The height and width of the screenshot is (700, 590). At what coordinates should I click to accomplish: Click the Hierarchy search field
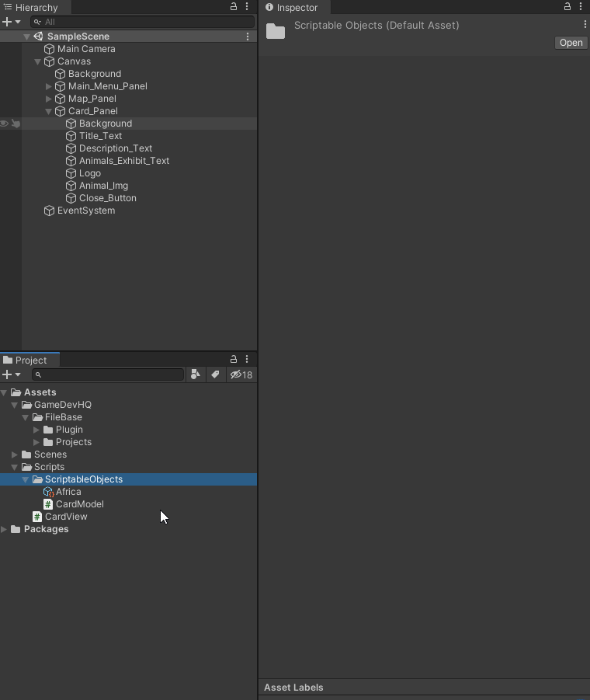(x=143, y=22)
